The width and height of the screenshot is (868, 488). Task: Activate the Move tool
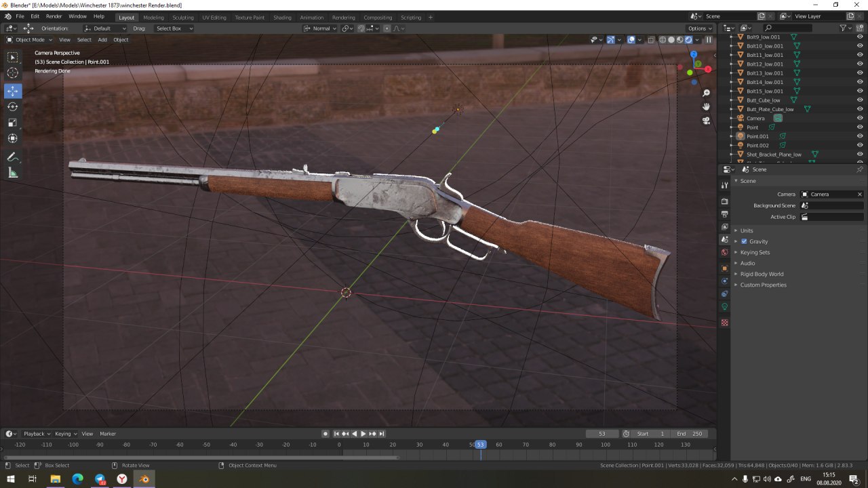[x=13, y=91]
